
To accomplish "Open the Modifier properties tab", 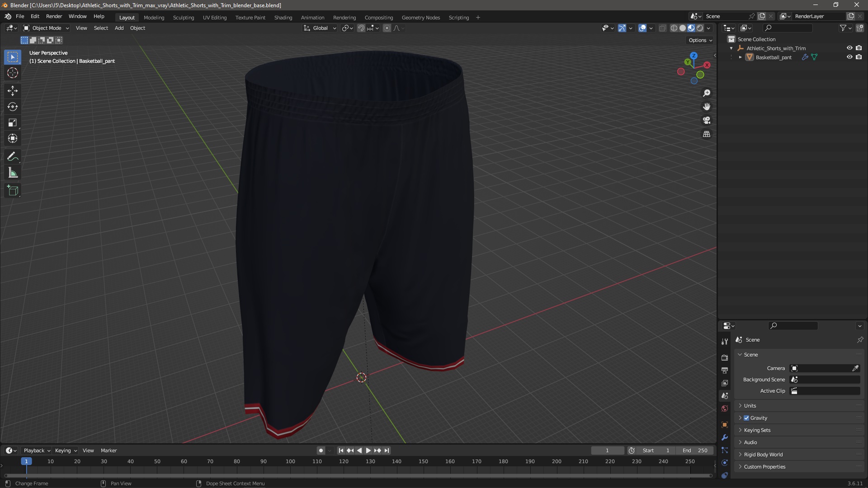I will tap(725, 437).
